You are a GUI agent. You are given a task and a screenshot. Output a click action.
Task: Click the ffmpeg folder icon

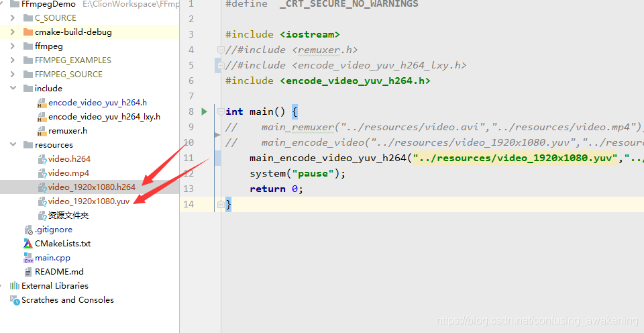click(x=28, y=46)
